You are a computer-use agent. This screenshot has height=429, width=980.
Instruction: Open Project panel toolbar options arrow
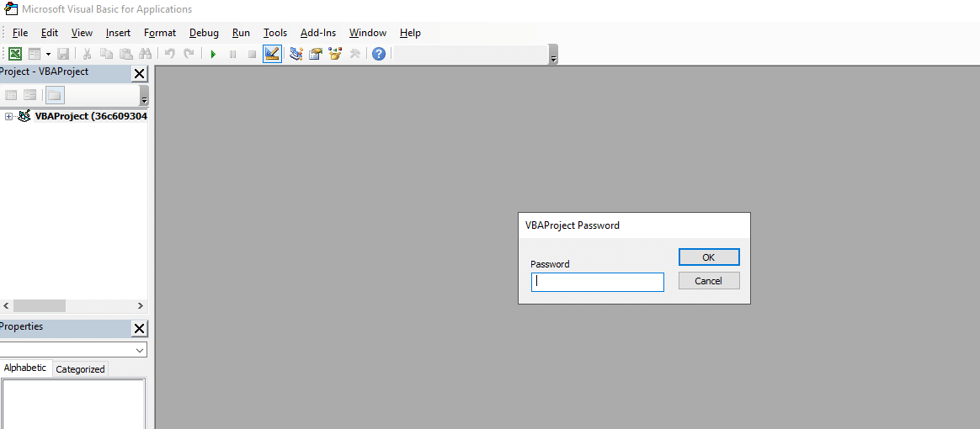tap(144, 96)
